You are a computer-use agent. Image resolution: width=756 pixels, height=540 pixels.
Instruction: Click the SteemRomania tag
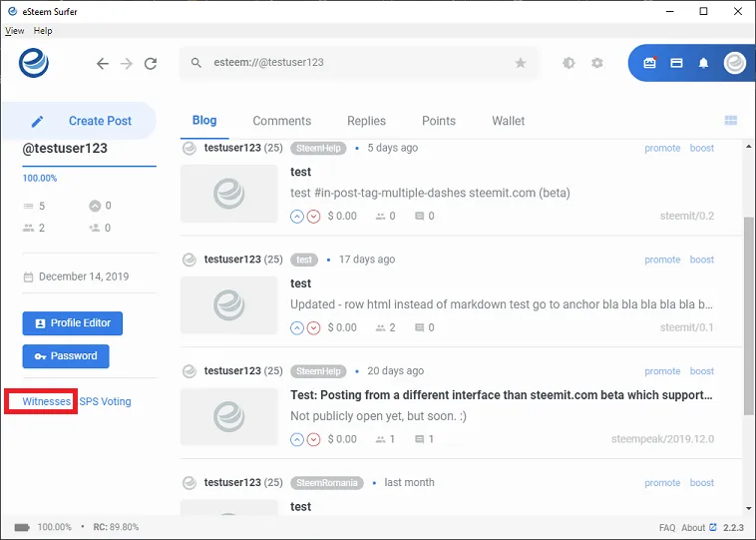point(327,482)
